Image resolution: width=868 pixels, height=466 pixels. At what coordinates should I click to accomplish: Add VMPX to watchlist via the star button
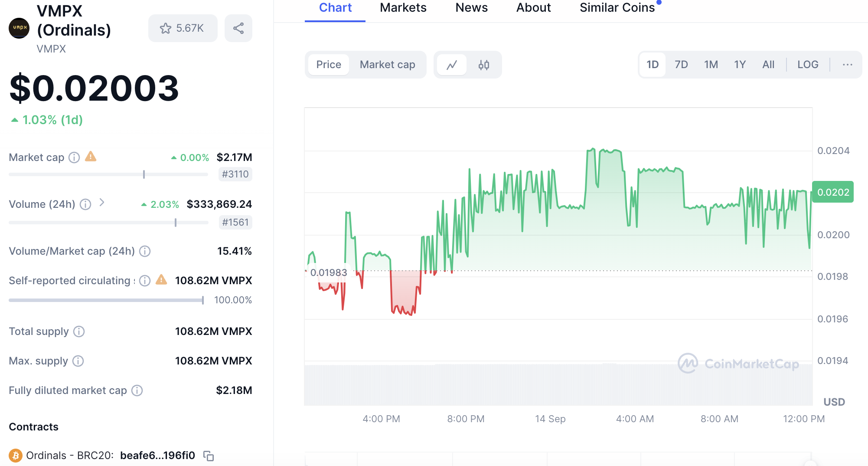pyautogui.click(x=183, y=28)
